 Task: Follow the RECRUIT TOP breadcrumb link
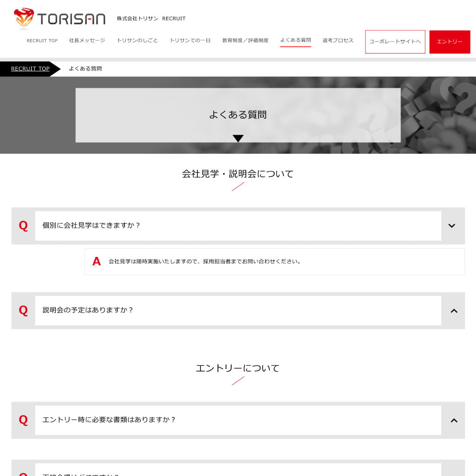click(x=30, y=69)
